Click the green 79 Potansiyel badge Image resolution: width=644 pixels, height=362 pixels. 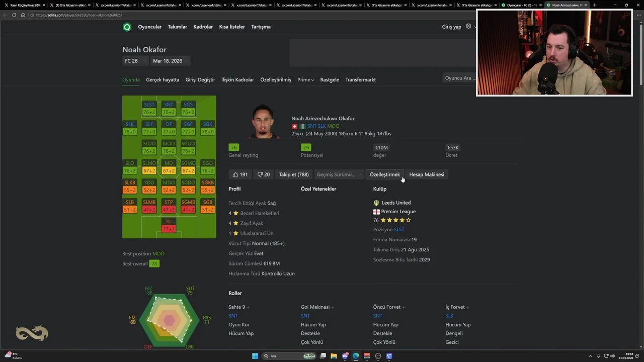[x=306, y=147]
